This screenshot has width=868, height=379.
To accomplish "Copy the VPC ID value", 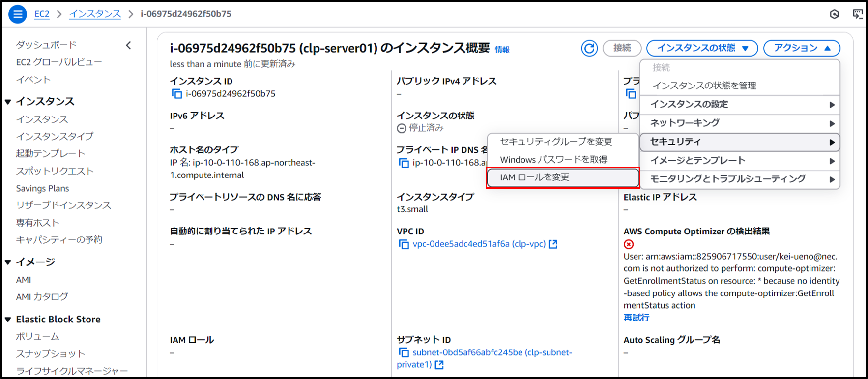I will 404,244.
